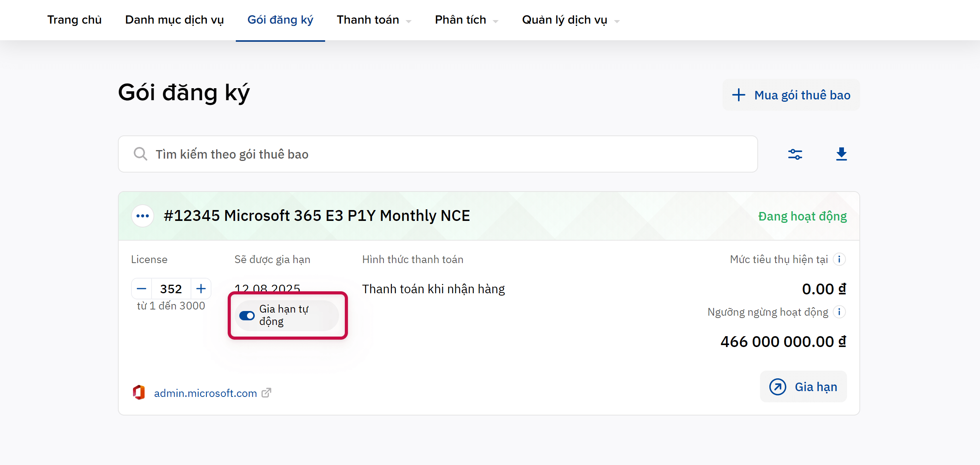Expand the Phân tích dropdown menu
This screenshot has width=980, height=465.
coord(466,20)
